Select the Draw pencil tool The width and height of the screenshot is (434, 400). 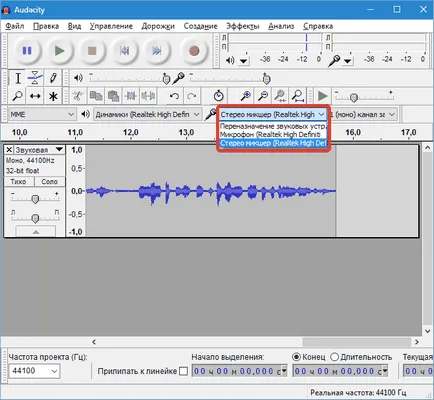click(53, 78)
